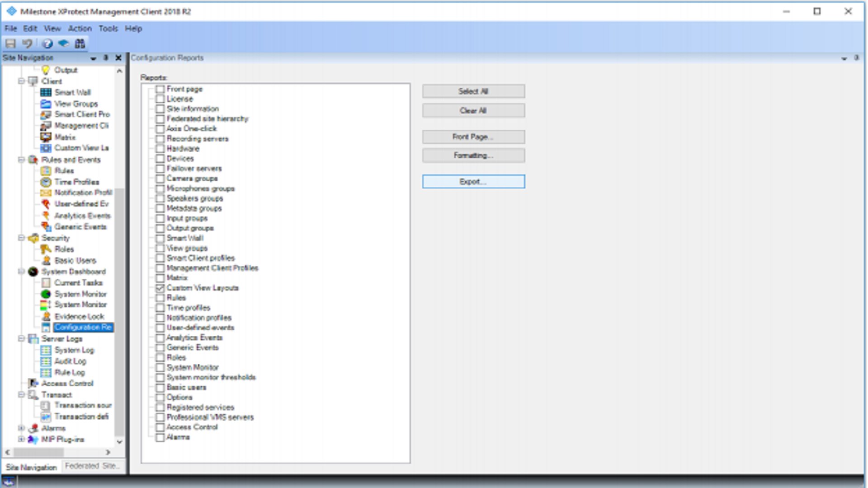Image resolution: width=868 pixels, height=488 pixels.
Task: Expand the Alarms tree node
Action: point(21,428)
